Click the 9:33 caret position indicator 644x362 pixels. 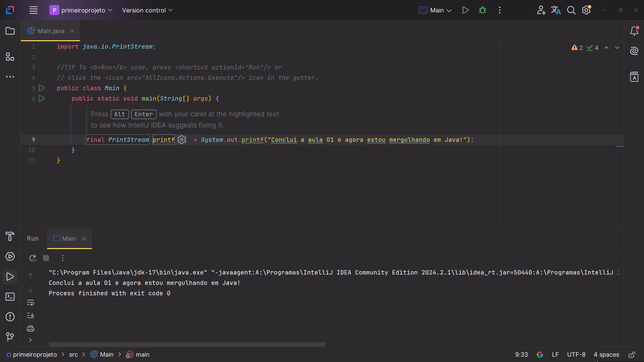(x=521, y=355)
